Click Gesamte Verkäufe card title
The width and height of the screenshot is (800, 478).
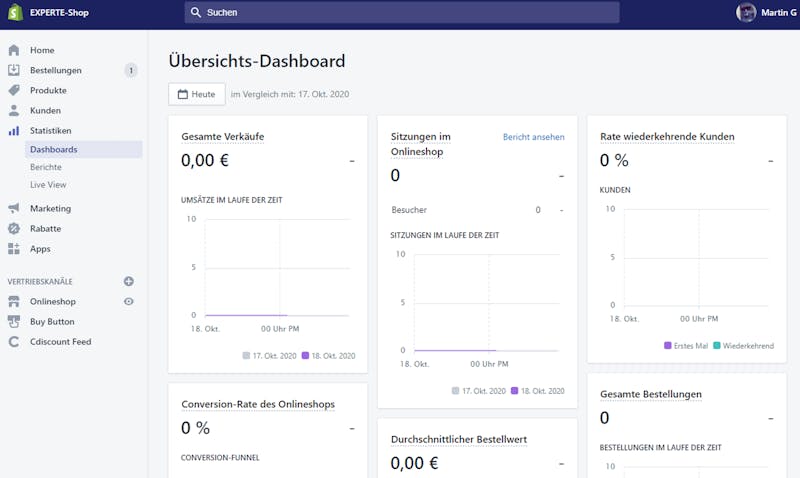[222, 137]
